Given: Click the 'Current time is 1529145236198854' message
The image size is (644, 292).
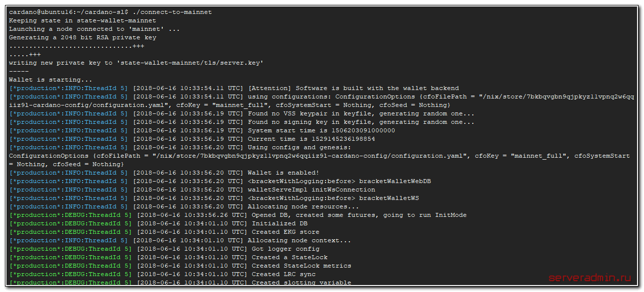Looking at the screenshot, I should click(x=311, y=139).
